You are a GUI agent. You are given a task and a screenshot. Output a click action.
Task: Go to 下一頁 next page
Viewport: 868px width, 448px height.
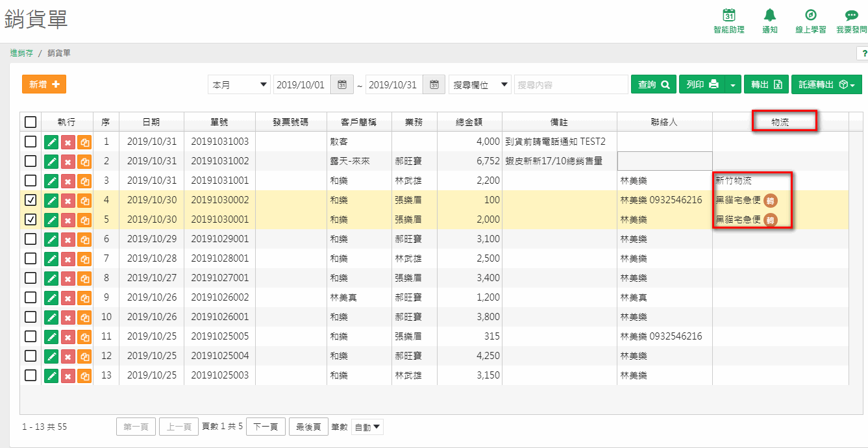(266, 427)
